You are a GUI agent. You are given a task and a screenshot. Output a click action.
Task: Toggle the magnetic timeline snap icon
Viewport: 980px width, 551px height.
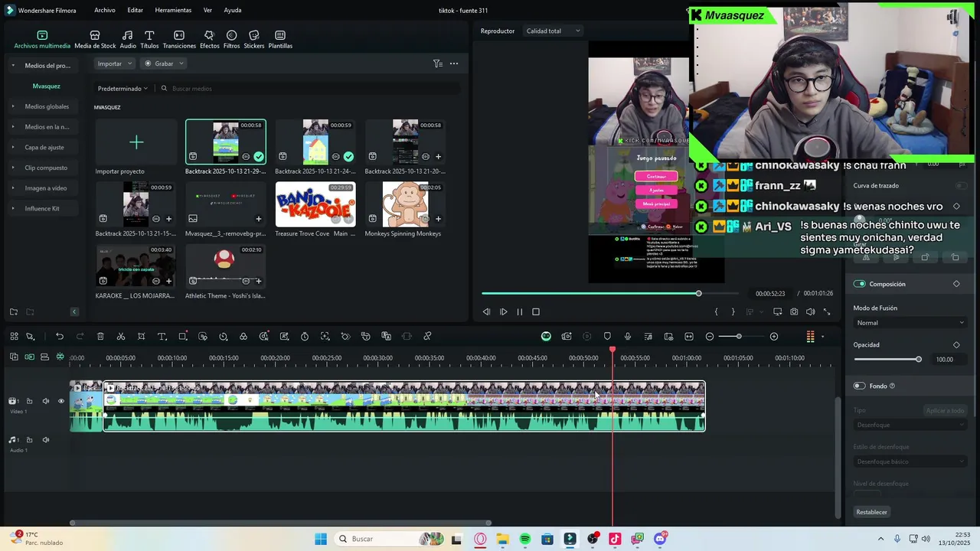click(x=60, y=357)
